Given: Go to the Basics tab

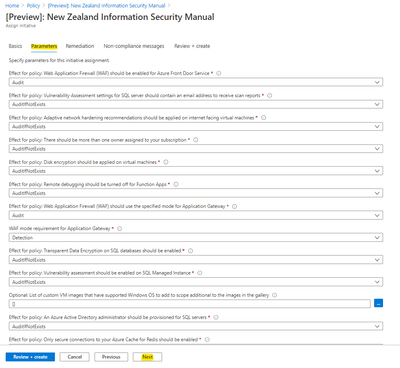Looking at the screenshot, I should pyautogui.click(x=15, y=46).
